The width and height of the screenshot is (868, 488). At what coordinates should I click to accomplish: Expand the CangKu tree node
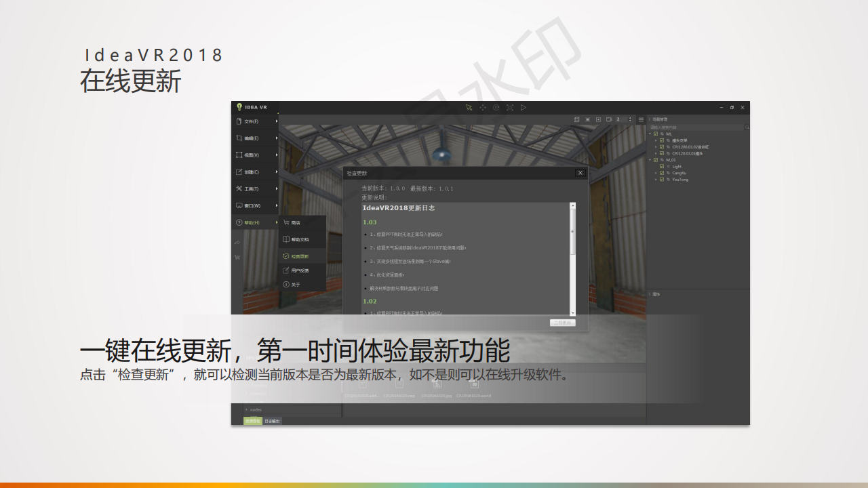click(x=656, y=173)
